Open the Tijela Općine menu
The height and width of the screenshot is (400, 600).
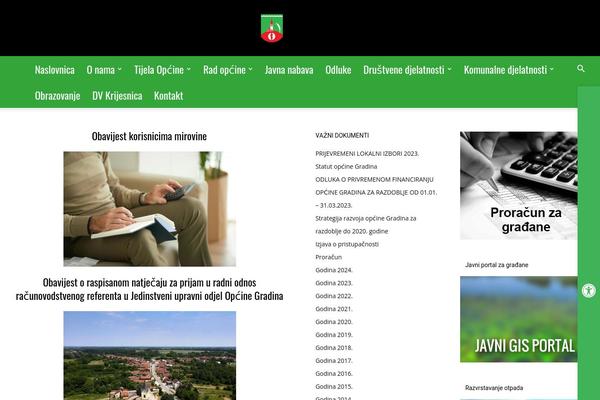click(159, 70)
